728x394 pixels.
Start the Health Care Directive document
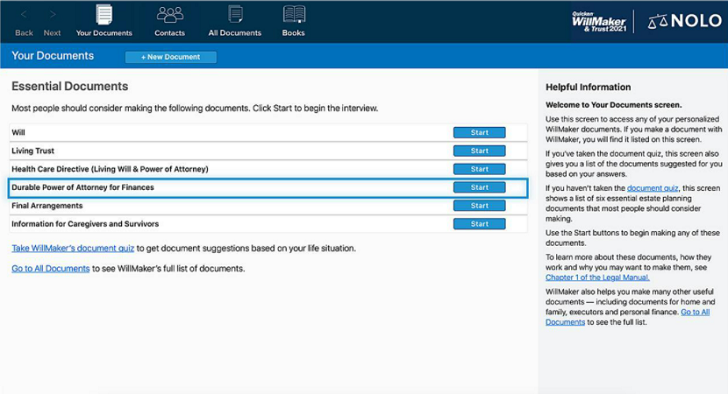point(479,169)
